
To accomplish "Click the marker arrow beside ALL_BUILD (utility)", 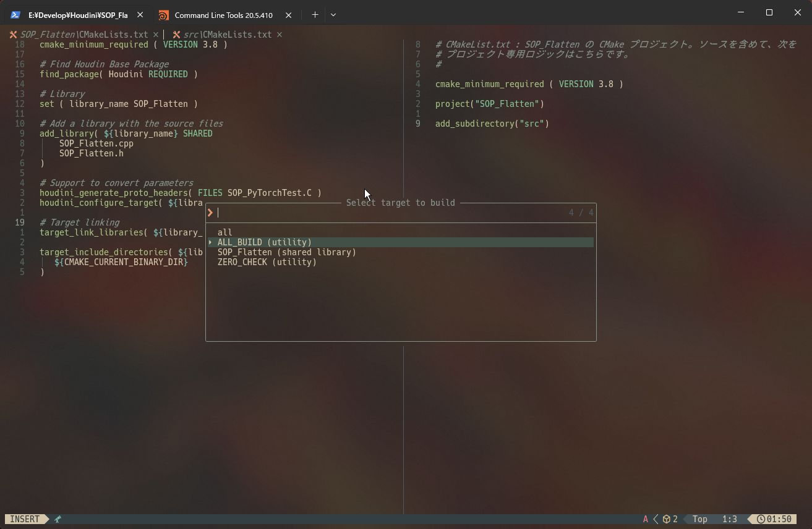I will [210, 242].
